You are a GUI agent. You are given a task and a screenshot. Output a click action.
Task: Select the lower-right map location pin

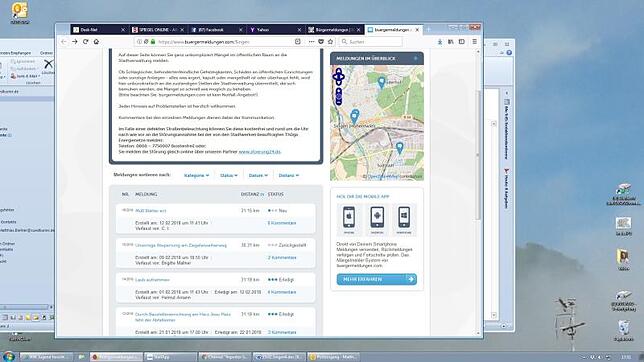point(399,148)
